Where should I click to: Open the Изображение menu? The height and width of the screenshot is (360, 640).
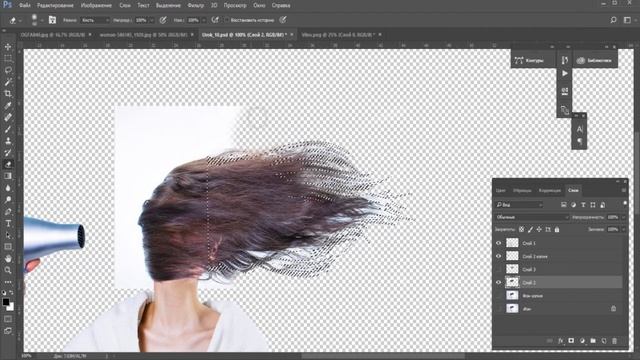[96, 5]
